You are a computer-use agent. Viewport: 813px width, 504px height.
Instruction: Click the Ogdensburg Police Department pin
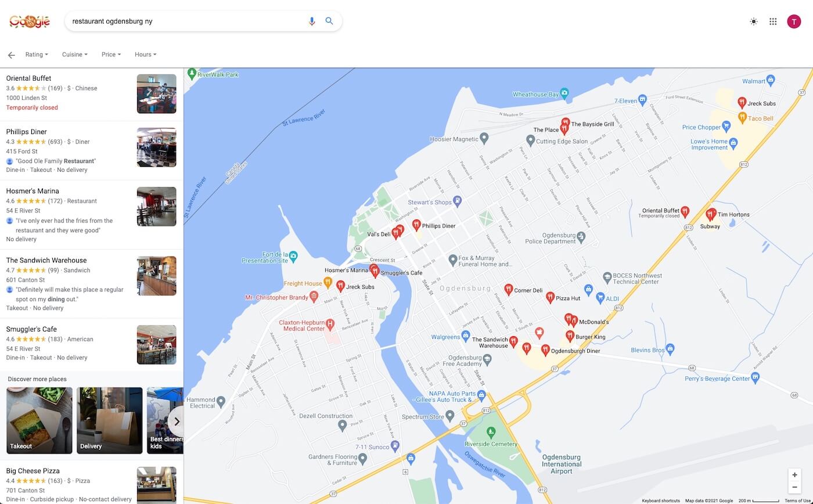(x=581, y=236)
